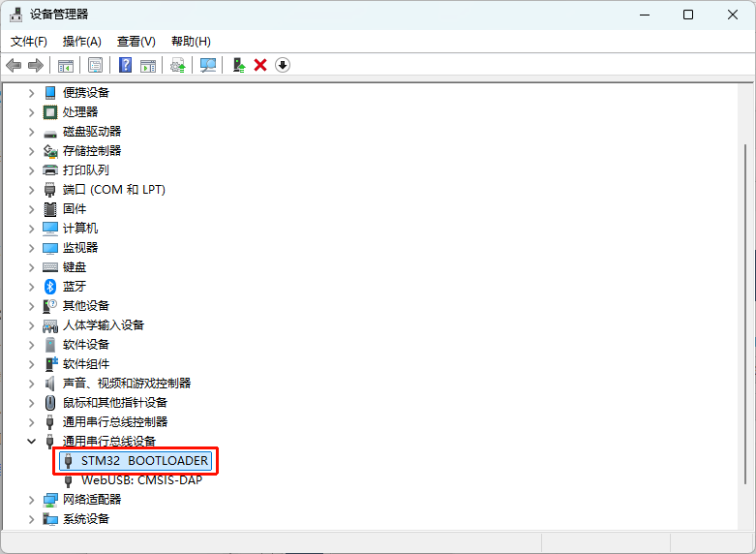Click the add driver toolbar icon
This screenshot has width=756, height=554.
point(238,65)
